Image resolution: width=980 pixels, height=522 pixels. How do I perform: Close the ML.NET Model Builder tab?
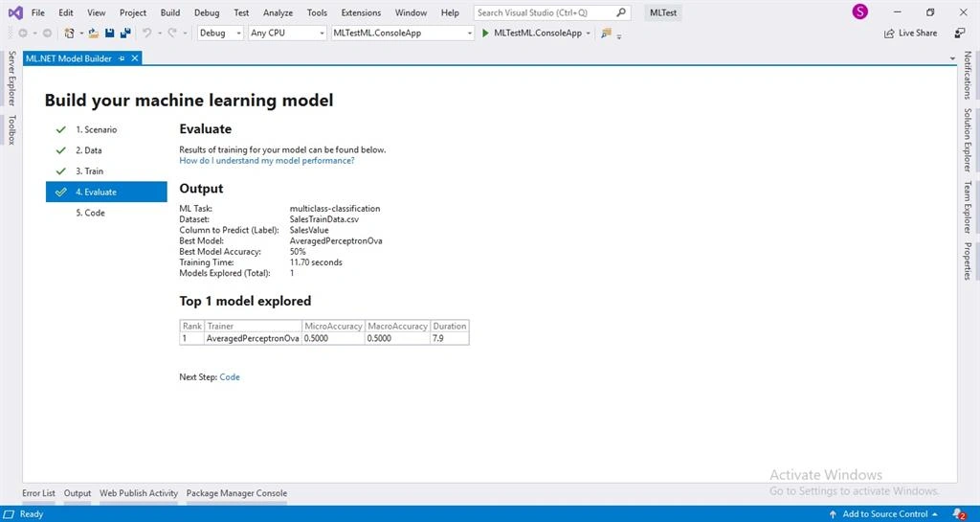click(134, 58)
